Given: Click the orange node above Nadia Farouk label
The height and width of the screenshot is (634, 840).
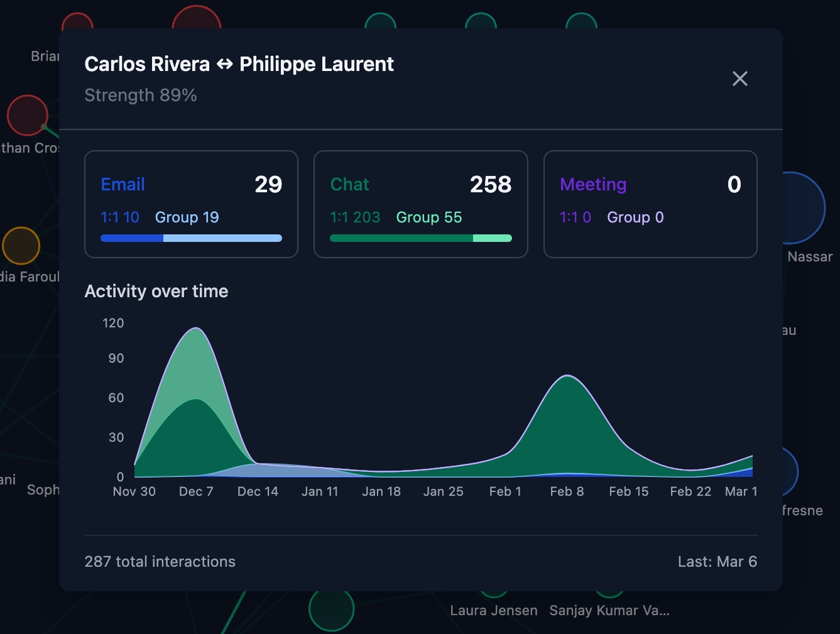Looking at the screenshot, I should click(x=21, y=245).
